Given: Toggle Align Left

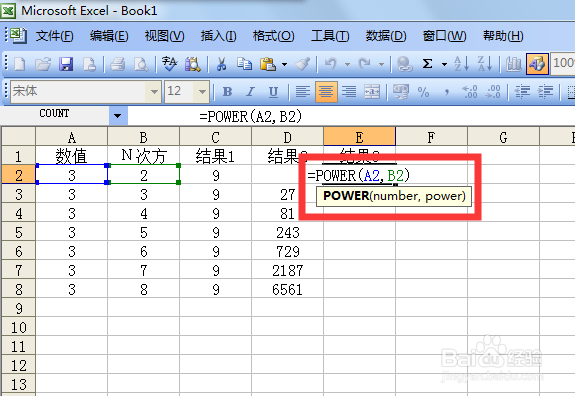Looking at the screenshot, I should [303, 91].
